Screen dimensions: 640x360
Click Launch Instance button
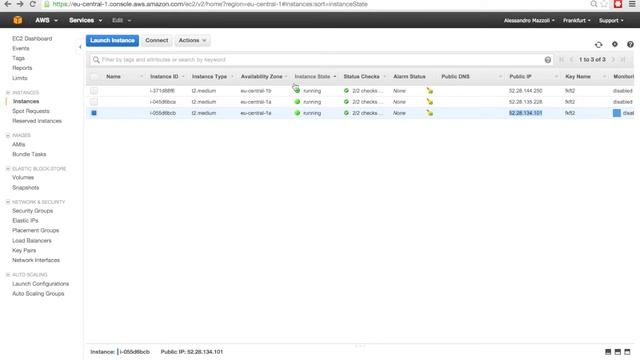coord(112,40)
